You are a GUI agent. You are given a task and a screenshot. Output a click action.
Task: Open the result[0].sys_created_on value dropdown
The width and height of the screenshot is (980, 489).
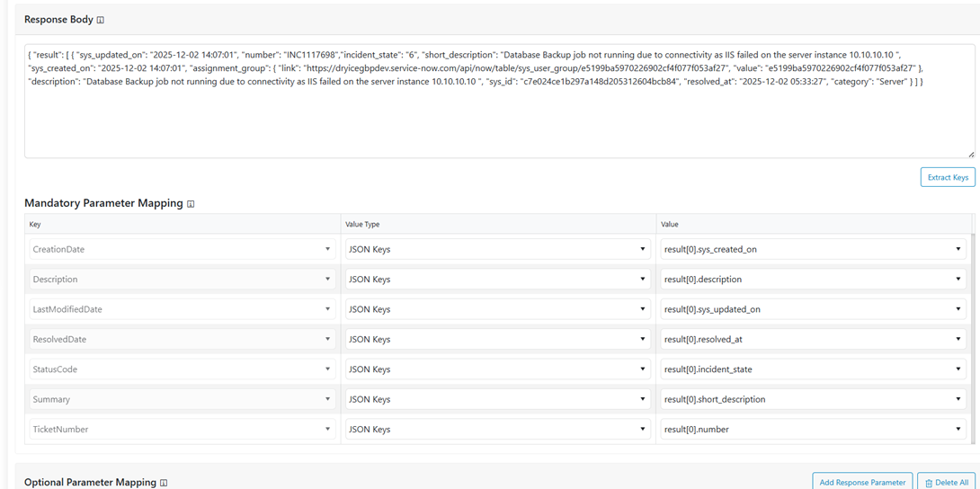tap(813, 249)
